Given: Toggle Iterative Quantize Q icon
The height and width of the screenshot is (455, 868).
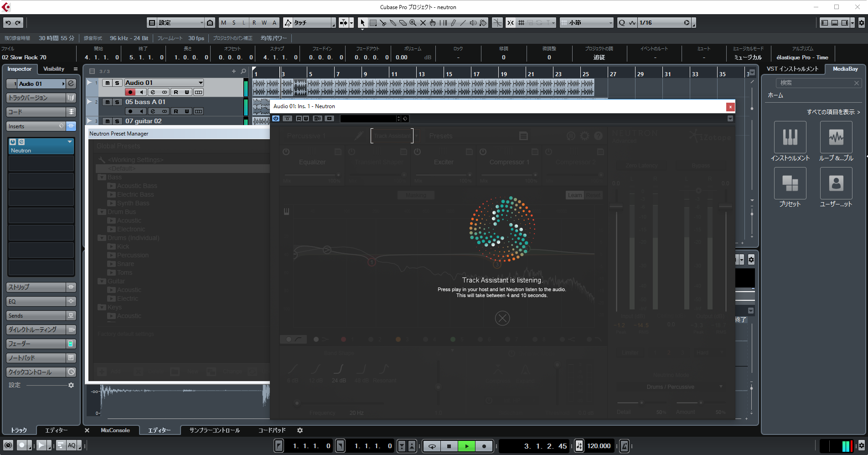Looking at the screenshot, I should tap(622, 23).
